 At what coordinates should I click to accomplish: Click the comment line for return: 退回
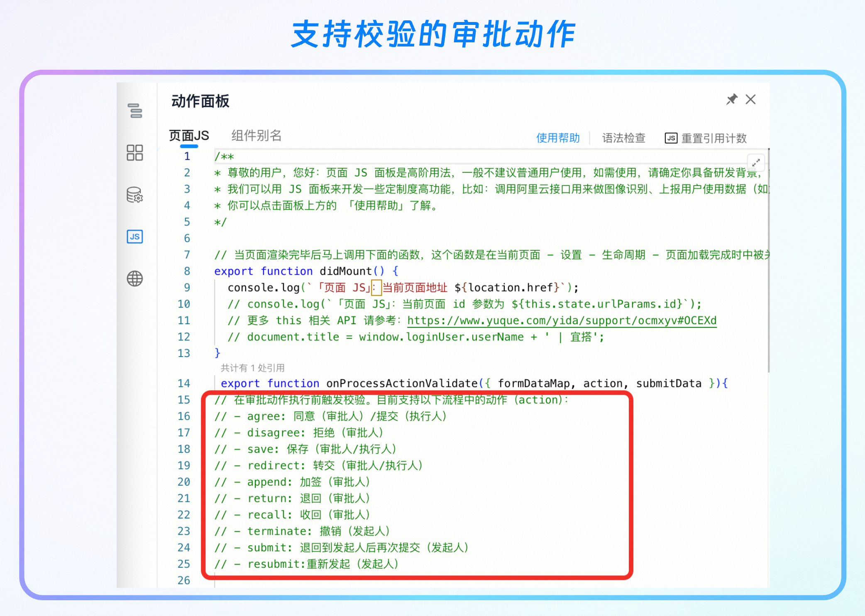tap(292, 498)
